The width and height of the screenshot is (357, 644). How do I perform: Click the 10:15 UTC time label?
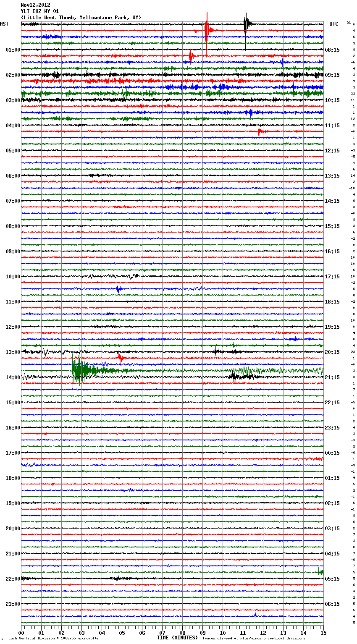pos(332,100)
